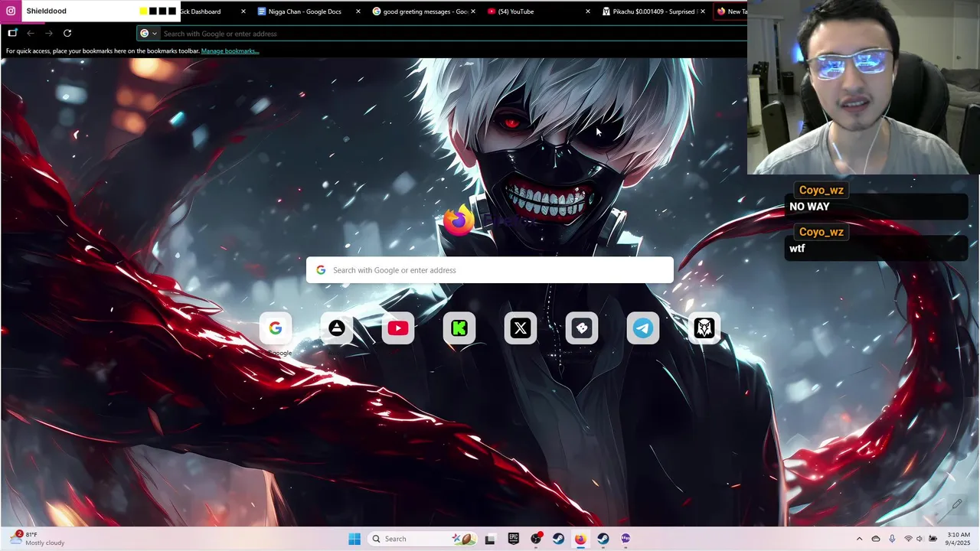Click the volume speaker tray icon
The width and height of the screenshot is (980, 551).
(x=920, y=539)
